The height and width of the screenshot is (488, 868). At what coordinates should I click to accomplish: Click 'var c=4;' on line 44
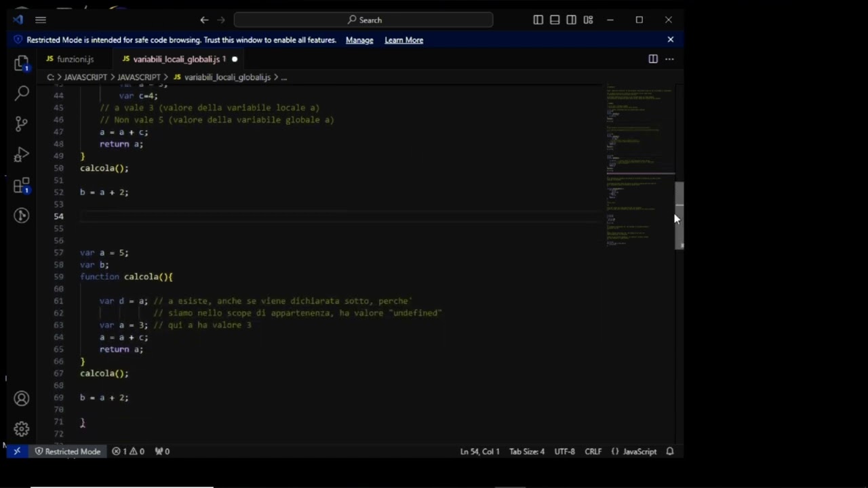pos(138,96)
